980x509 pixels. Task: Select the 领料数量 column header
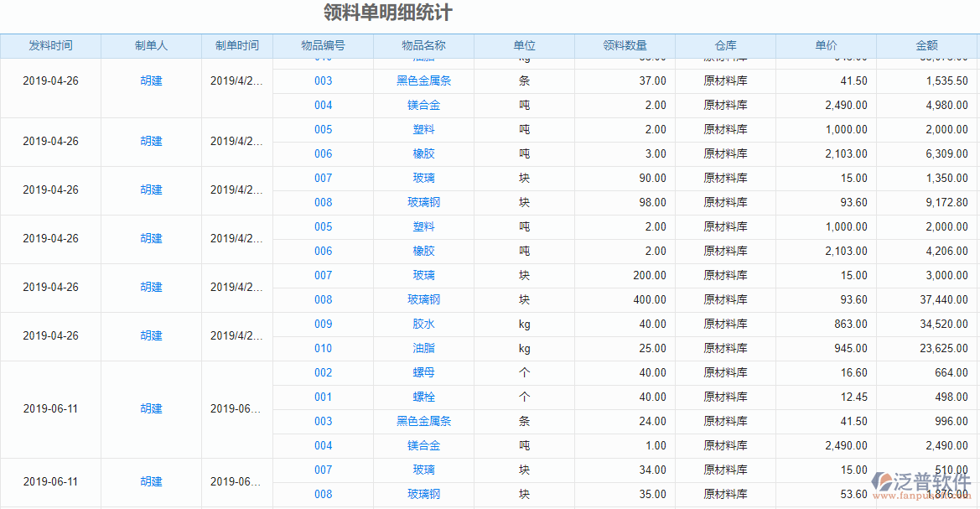[x=625, y=46]
